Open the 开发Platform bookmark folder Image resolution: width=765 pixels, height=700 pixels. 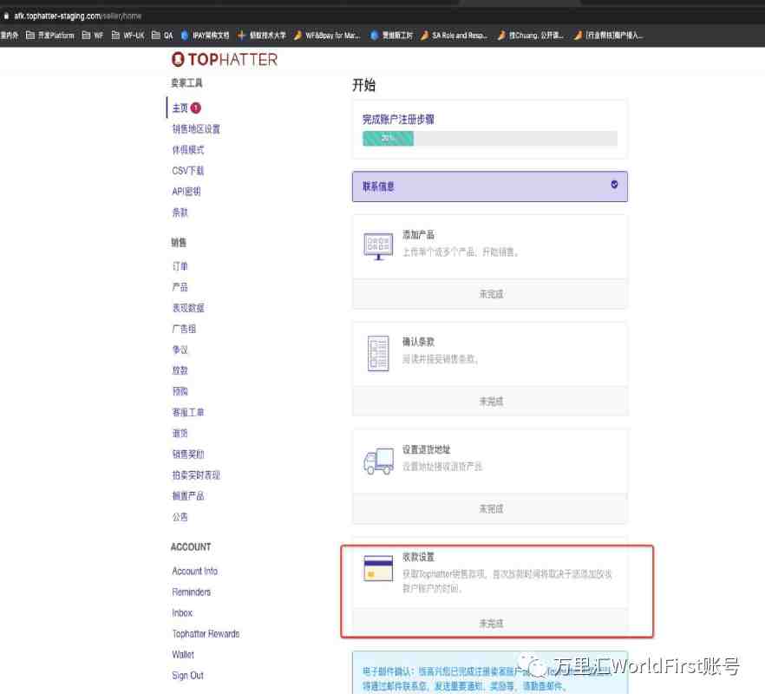[x=49, y=35]
